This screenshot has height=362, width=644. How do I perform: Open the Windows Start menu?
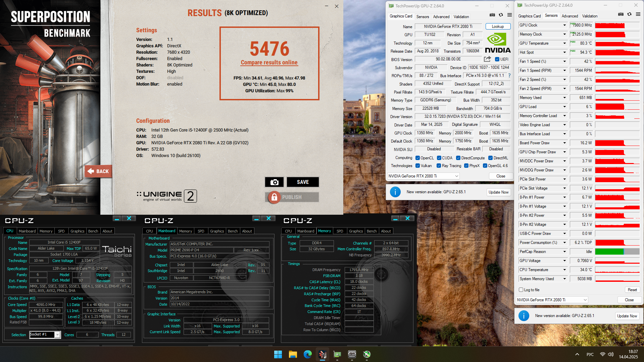click(278, 354)
